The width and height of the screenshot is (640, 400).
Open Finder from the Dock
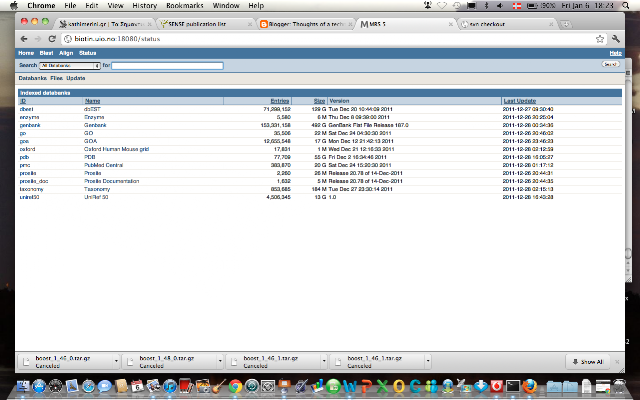[23, 386]
